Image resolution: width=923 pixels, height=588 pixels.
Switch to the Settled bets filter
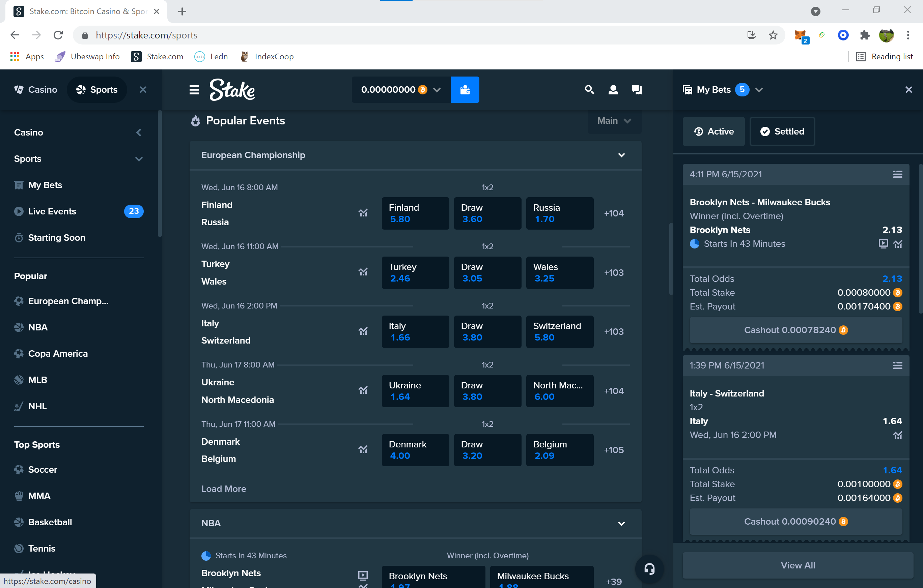coord(782,131)
